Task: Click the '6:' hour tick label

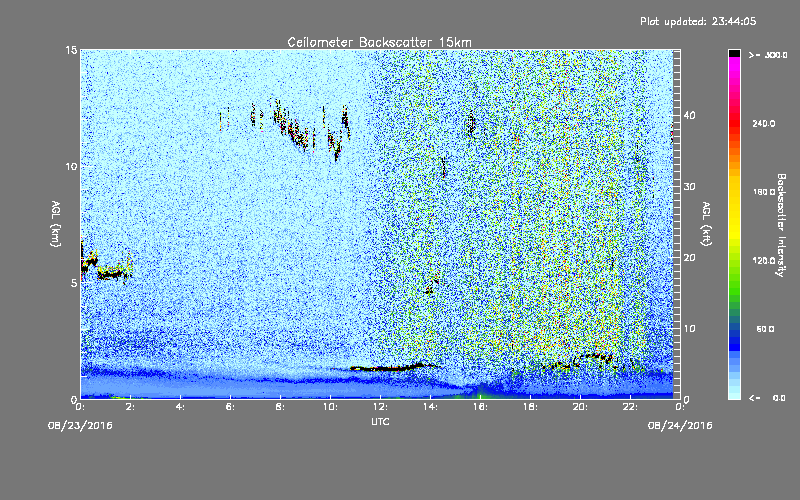Action: [230, 407]
